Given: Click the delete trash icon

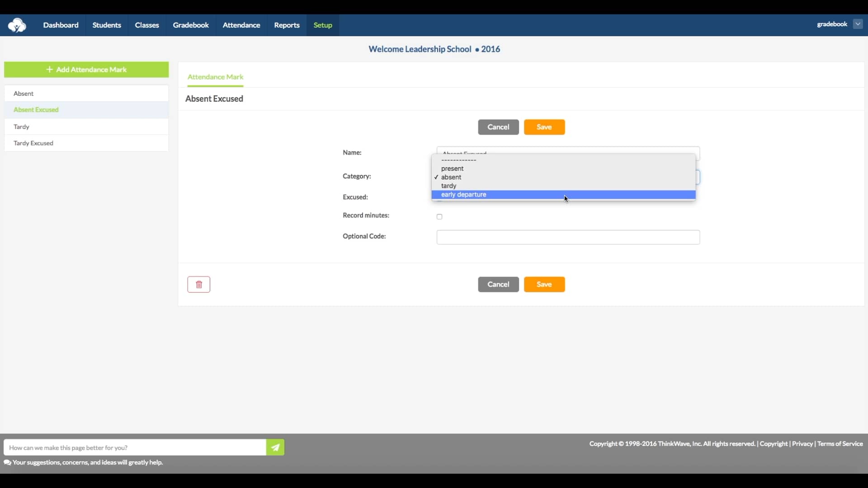Looking at the screenshot, I should pos(198,284).
